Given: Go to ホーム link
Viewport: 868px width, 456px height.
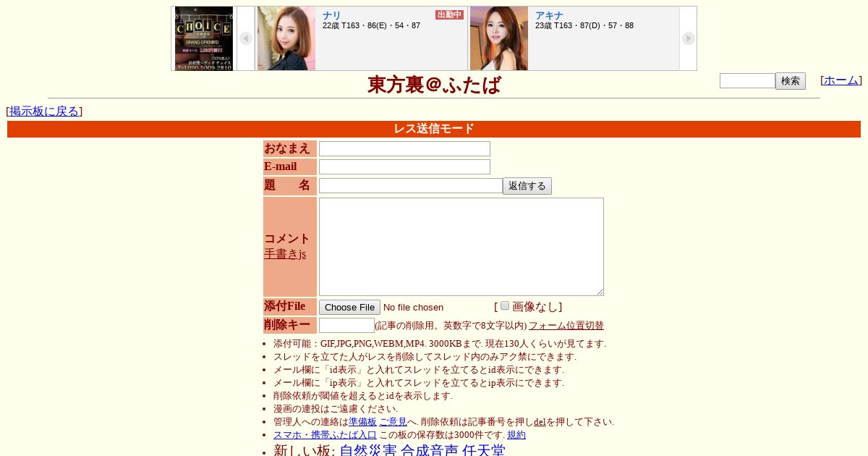Looking at the screenshot, I should (x=841, y=80).
